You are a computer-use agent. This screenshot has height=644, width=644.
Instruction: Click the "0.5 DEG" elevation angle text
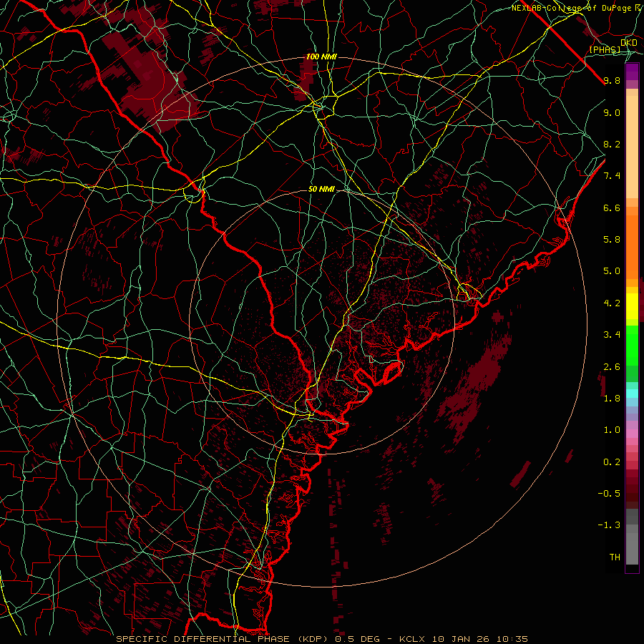click(356, 639)
